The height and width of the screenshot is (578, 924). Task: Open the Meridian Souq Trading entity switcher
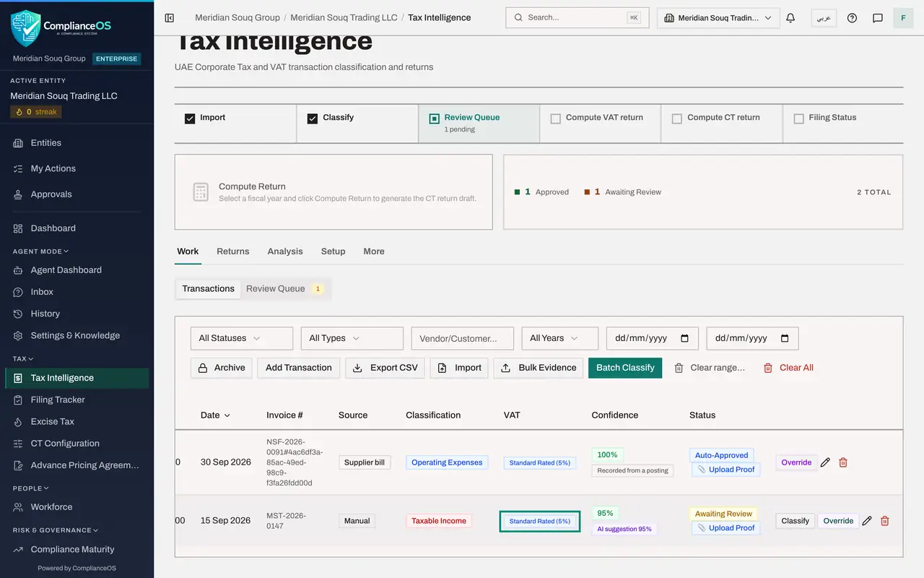point(718,18)
